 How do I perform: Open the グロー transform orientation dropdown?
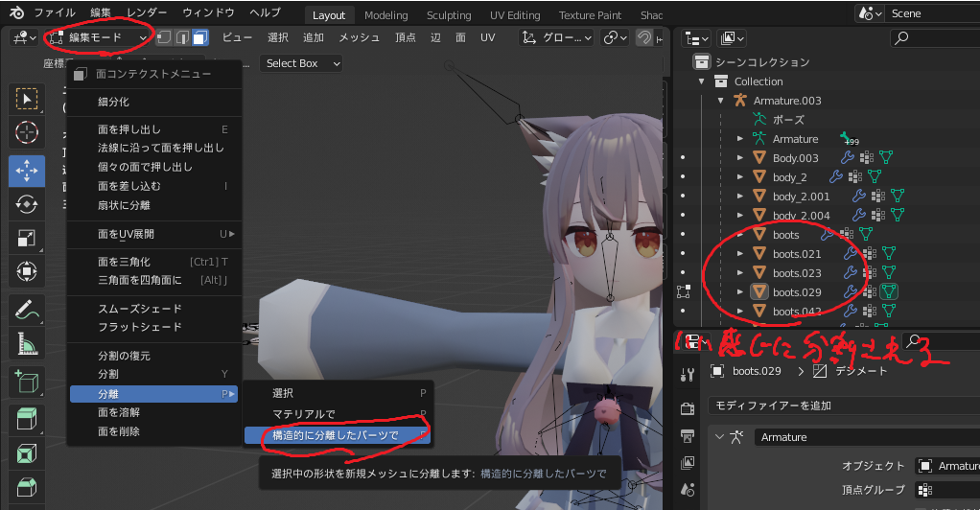556,37
